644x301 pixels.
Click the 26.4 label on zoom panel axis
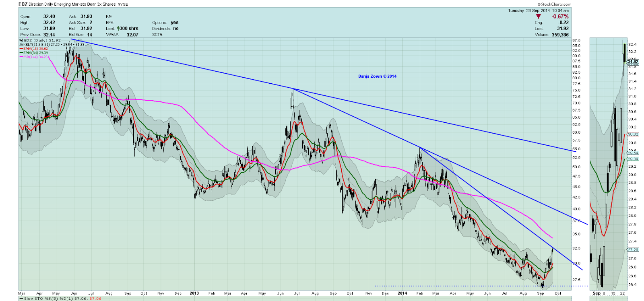pos(632,285)
